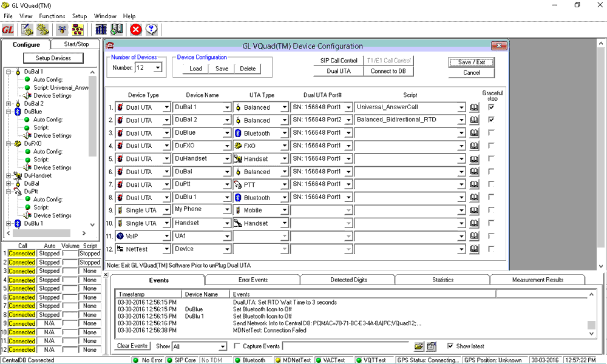The width and height of the screenshot is (607, 364).
Task: Enable Graceful stop for DuFXO row
Action: coord(491,146)
